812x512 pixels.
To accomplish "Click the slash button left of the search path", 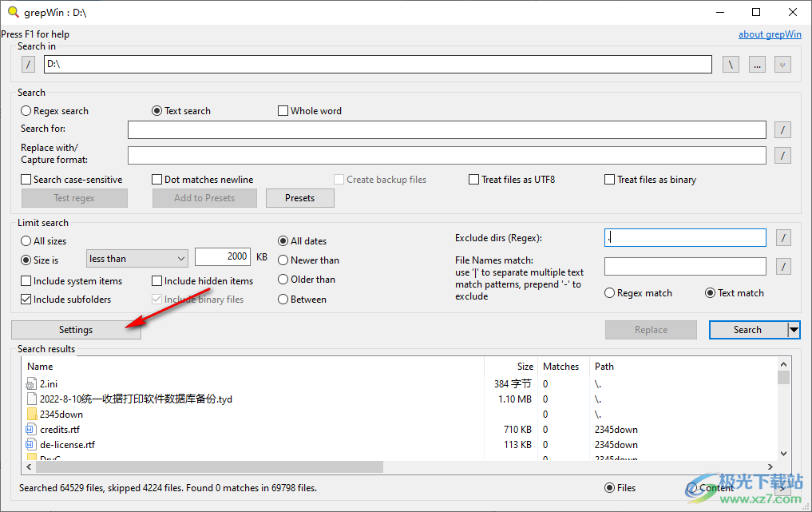I will click(x=29, y=65).
